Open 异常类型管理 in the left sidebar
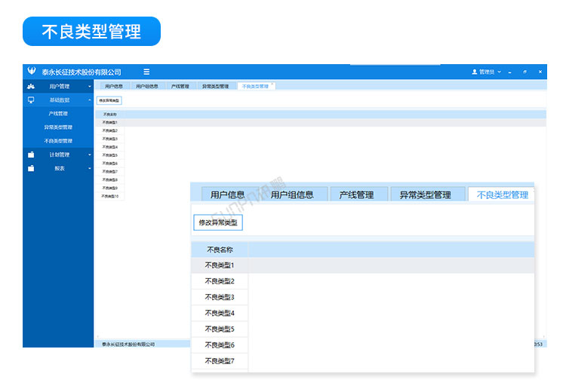 click(58, 127)
